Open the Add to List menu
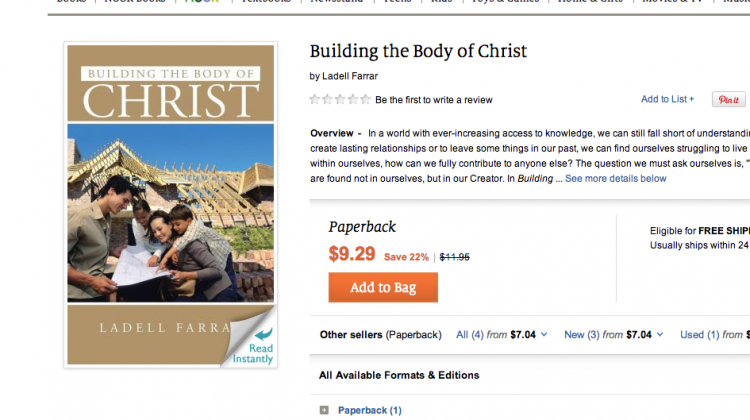The image size is (750, 420). click(x=667, y=99)
